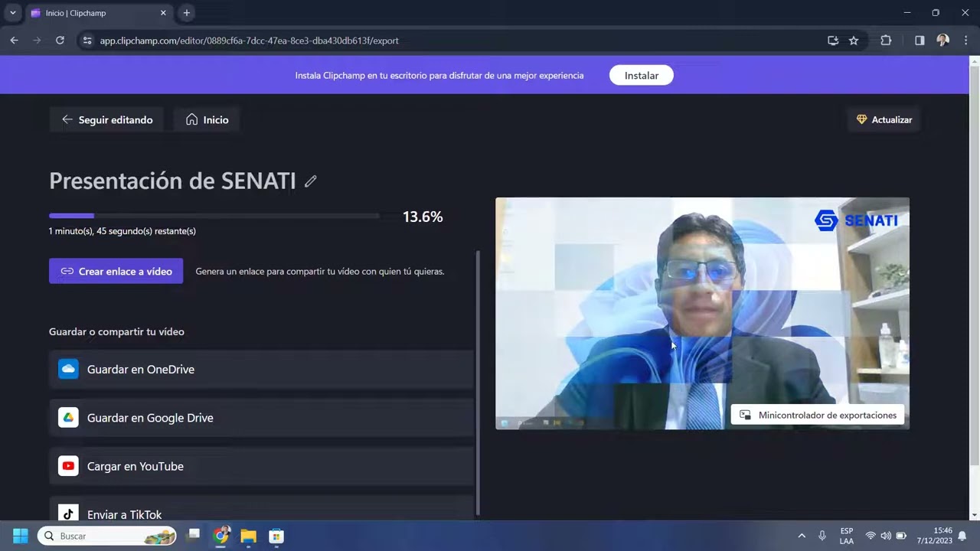Open a new browser tab

coord(187,13)
